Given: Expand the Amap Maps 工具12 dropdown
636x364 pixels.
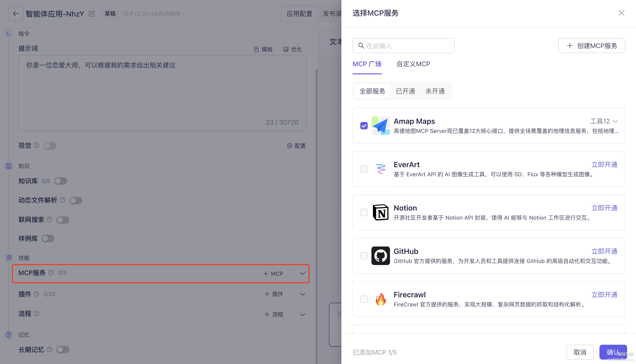Looking at the screenshot, I should pos(615,121).
